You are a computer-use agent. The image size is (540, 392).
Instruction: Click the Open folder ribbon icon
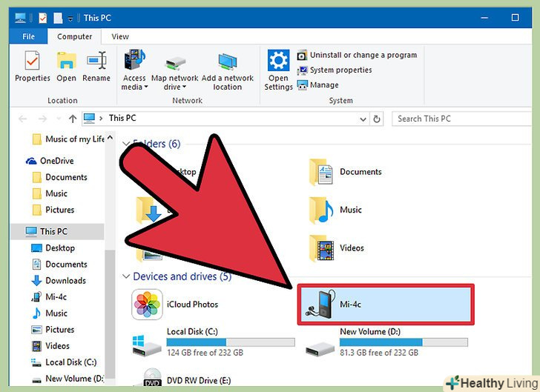(x=66, y=67)
